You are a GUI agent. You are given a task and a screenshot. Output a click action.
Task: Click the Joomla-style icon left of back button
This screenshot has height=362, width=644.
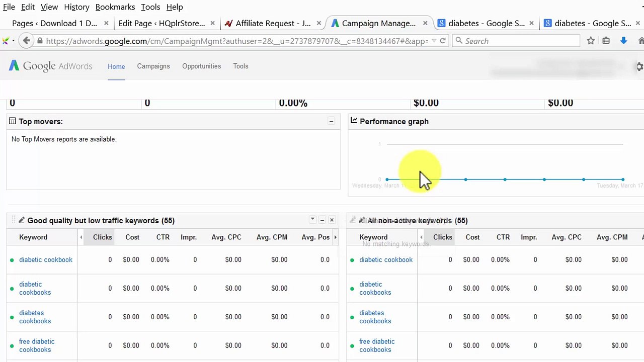5,41
